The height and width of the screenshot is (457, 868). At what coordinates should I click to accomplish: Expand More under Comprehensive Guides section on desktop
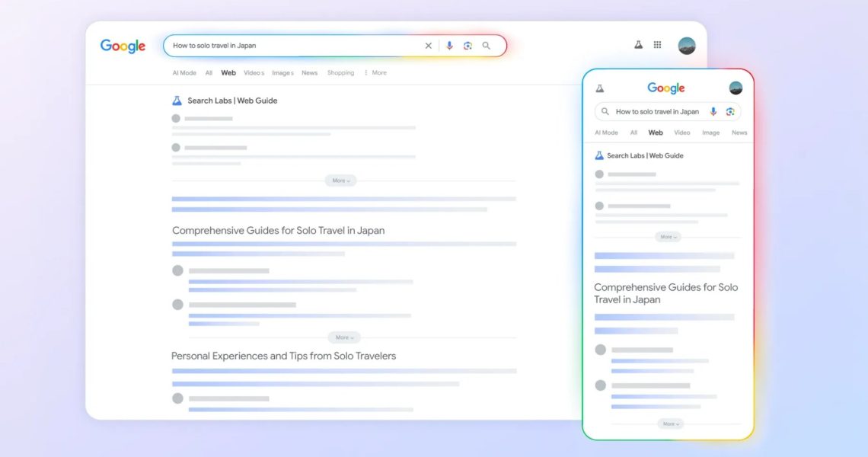344,337
